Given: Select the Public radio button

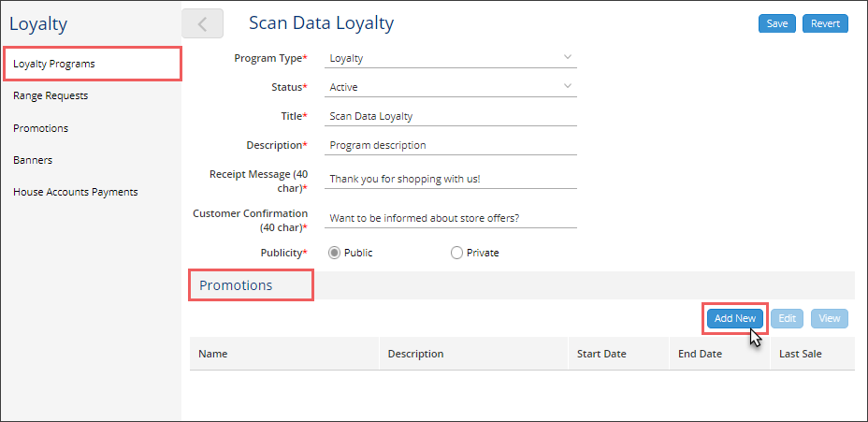Looking at the screenshot, I should 334,253.
